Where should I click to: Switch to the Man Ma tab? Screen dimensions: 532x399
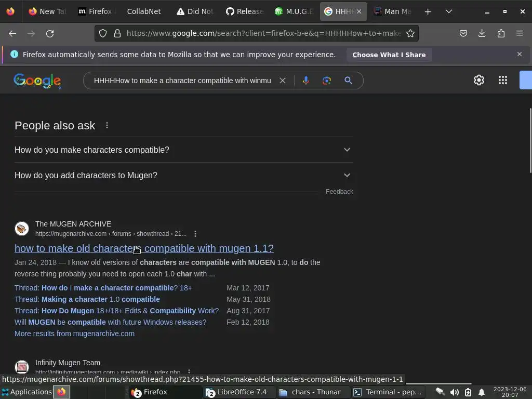393,11
